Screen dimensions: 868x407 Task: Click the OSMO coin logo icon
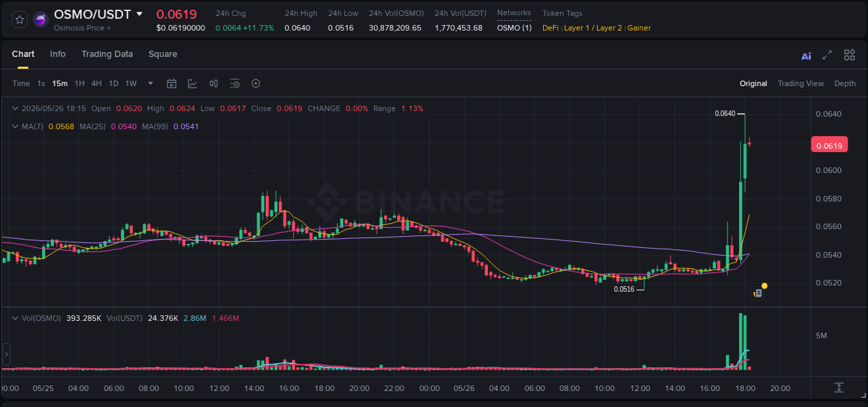pyautogui.click(x=41, y=19)
